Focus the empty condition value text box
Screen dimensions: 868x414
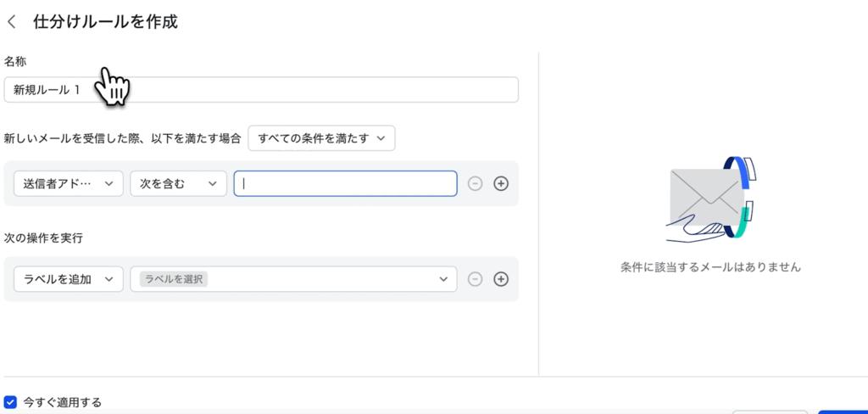(346, 184)
